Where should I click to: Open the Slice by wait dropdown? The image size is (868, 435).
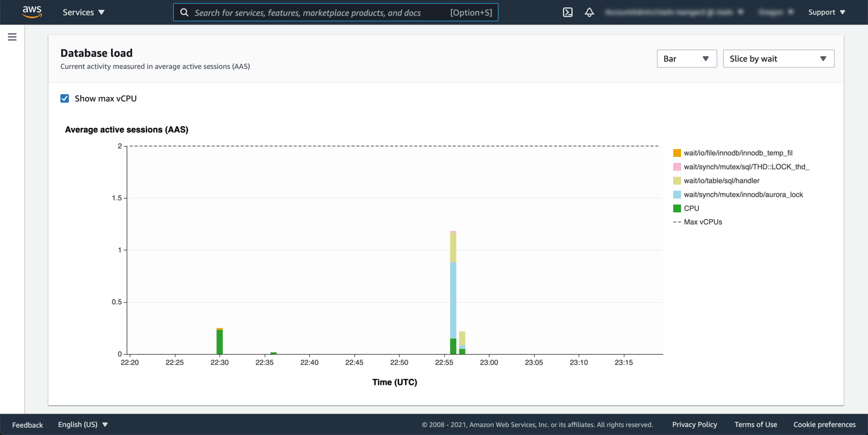pos(778,59)
